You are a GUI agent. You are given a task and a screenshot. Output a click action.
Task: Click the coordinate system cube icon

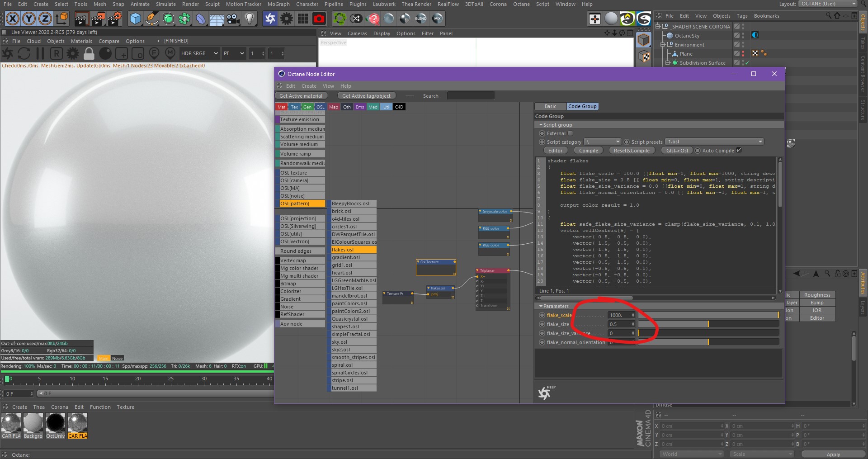[x=62, y=19]
